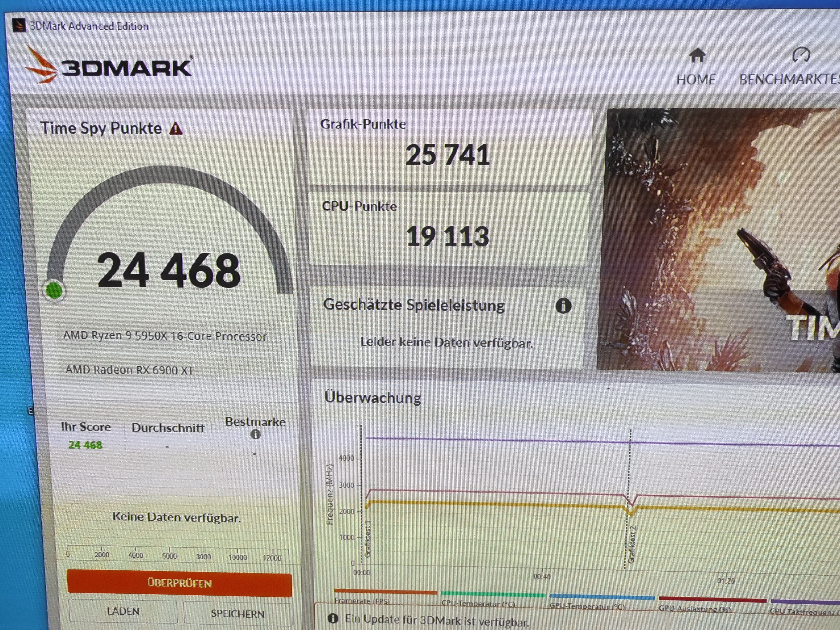Click the Time Spy preview image
840x630 pixels.
pos(718,239)
